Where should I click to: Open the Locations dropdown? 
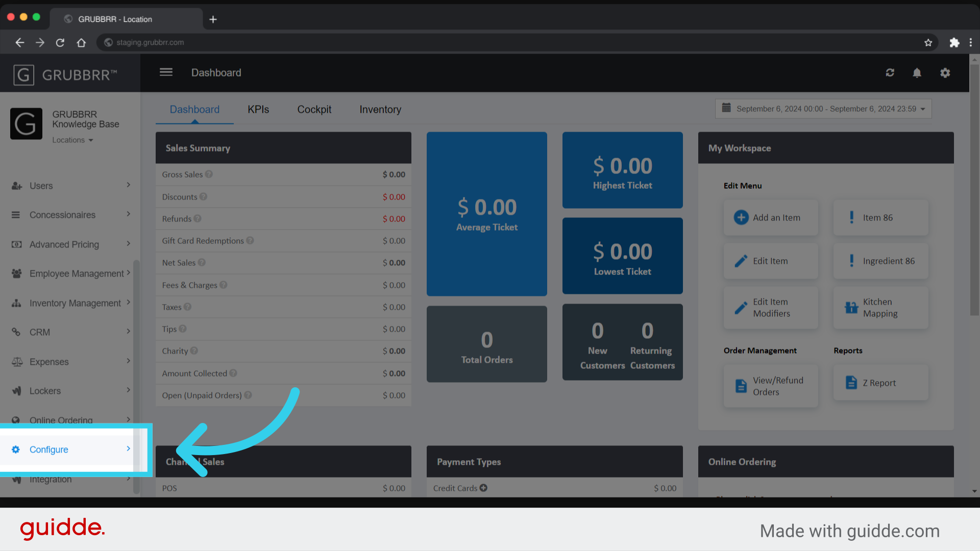(72, 140)
